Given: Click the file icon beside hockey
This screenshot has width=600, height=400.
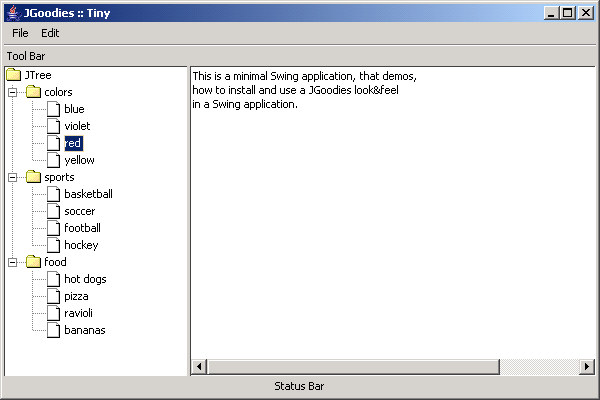Looking at the screenshot, I should (x=54, y=245).
